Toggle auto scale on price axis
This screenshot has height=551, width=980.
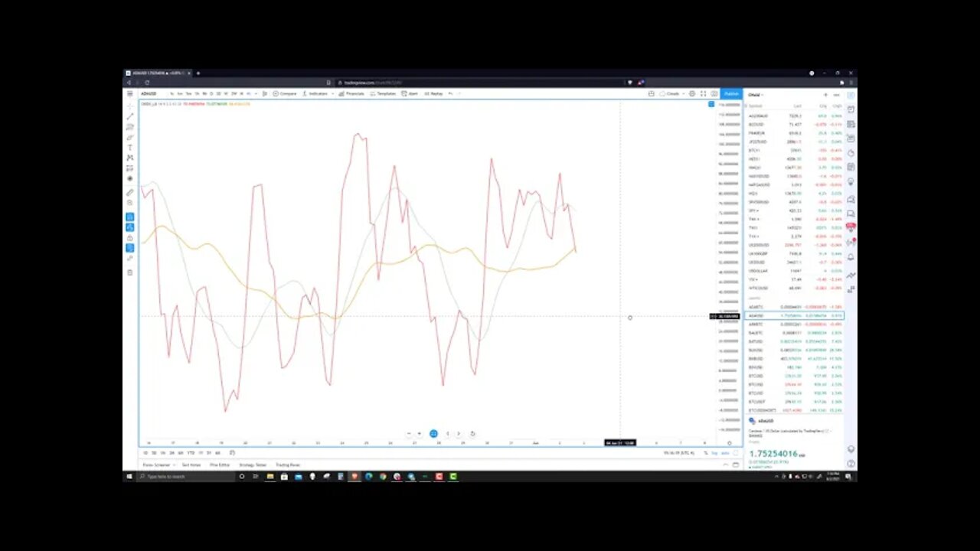click(x=725, y=453)
